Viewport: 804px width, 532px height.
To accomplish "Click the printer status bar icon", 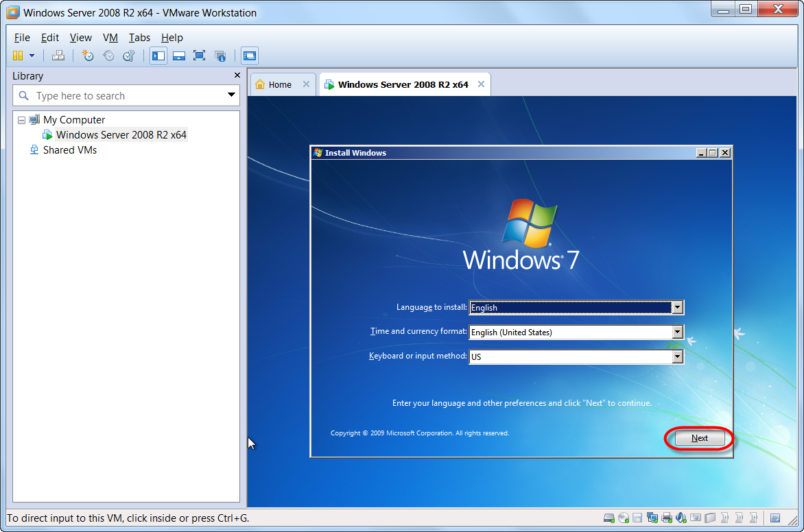I will click(667, 518).
